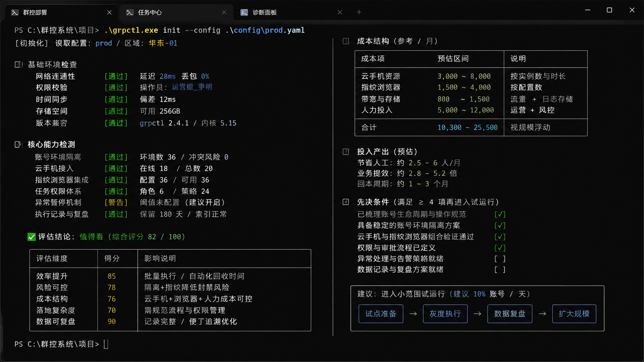Click the 版本兼容 check row label
This screenshot has height=362, width=644.
click(52, 123)
